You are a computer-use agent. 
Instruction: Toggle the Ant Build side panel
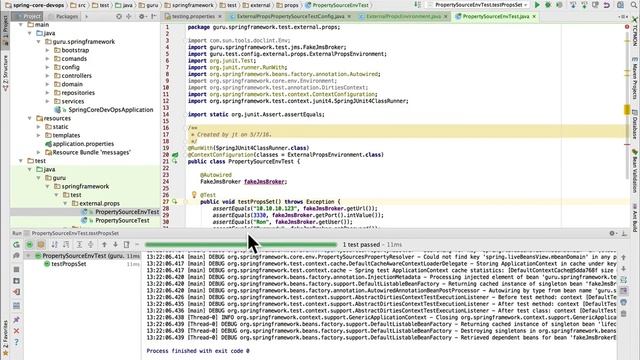635,218
